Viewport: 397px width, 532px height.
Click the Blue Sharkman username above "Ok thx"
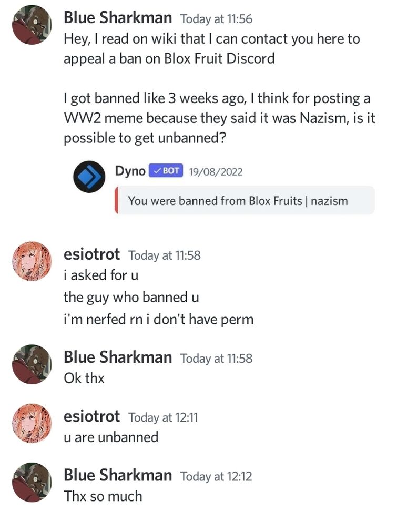click(118, 357)
